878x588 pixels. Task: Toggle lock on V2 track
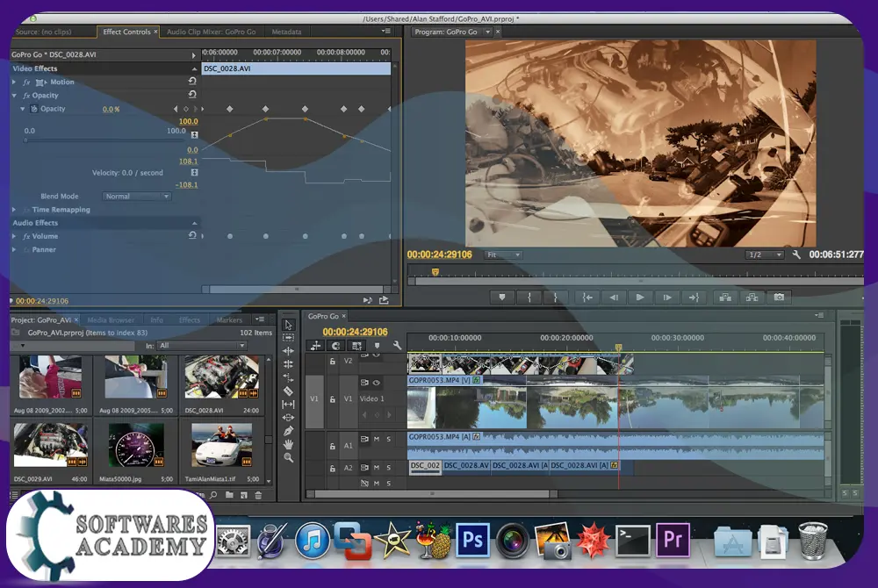pyautogui.click(x=332, y=362)
